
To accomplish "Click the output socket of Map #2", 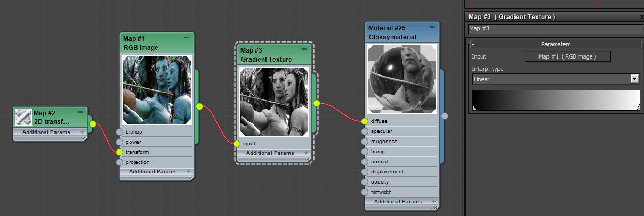I will click(93, 124).
